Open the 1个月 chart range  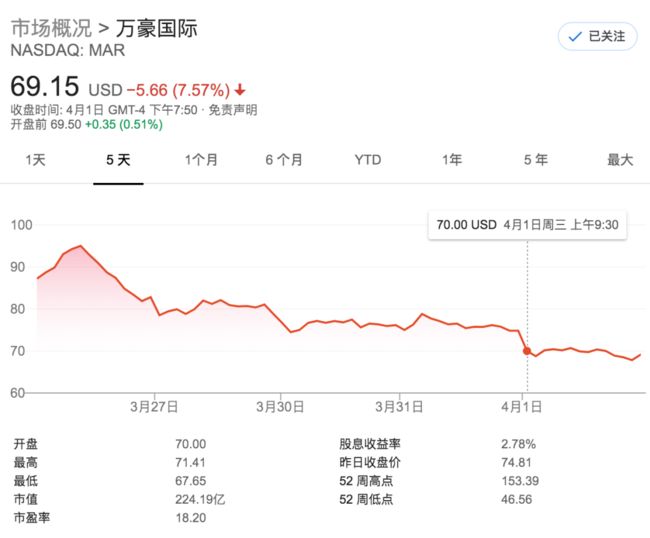pos(201,160)
